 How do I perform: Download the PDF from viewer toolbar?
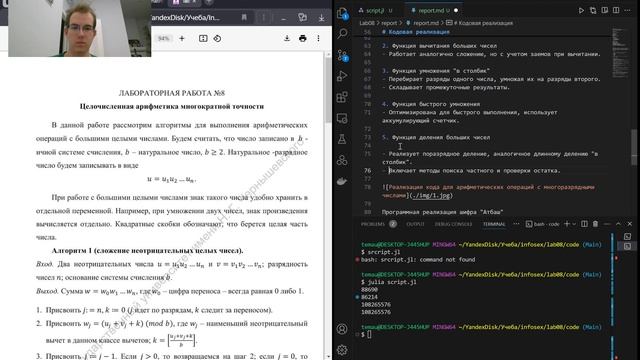click(x=287, y=38)
